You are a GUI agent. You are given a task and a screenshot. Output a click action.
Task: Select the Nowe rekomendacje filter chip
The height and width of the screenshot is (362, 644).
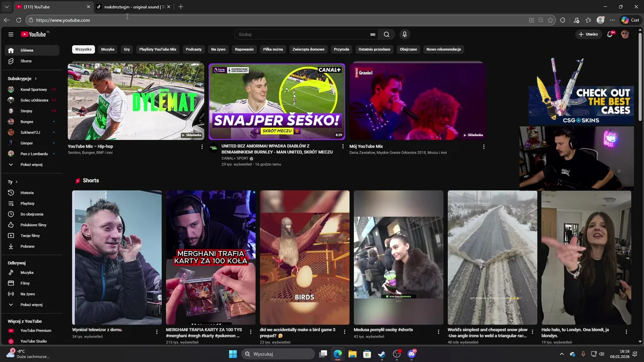click(x=444, y=49)
